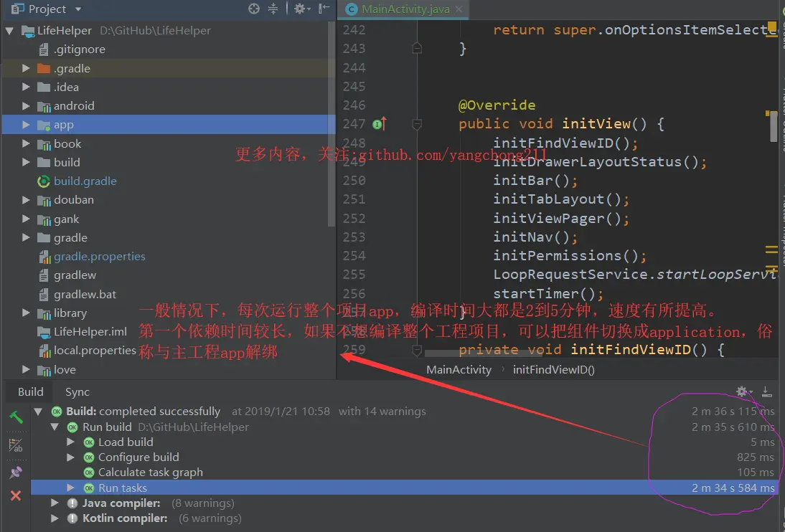Expand the .gradle folder

point(26,68)
